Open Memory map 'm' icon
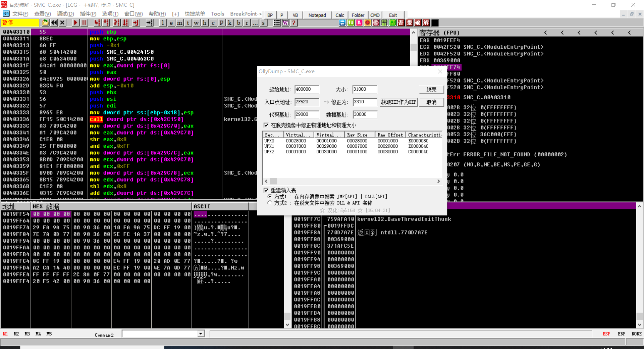 tap(180, 23)
